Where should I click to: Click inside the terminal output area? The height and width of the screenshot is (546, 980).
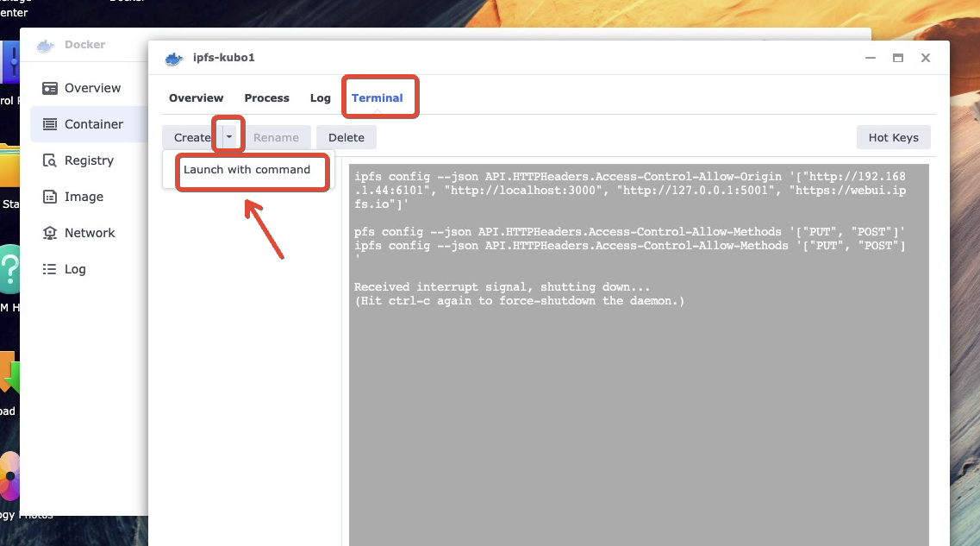pos(638,414)
